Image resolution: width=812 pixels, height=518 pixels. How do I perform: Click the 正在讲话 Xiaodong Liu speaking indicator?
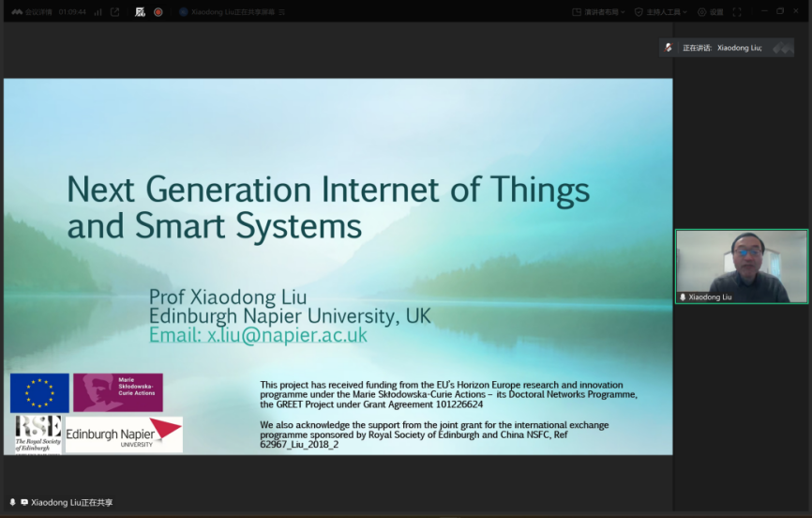[x=722, y=47]
